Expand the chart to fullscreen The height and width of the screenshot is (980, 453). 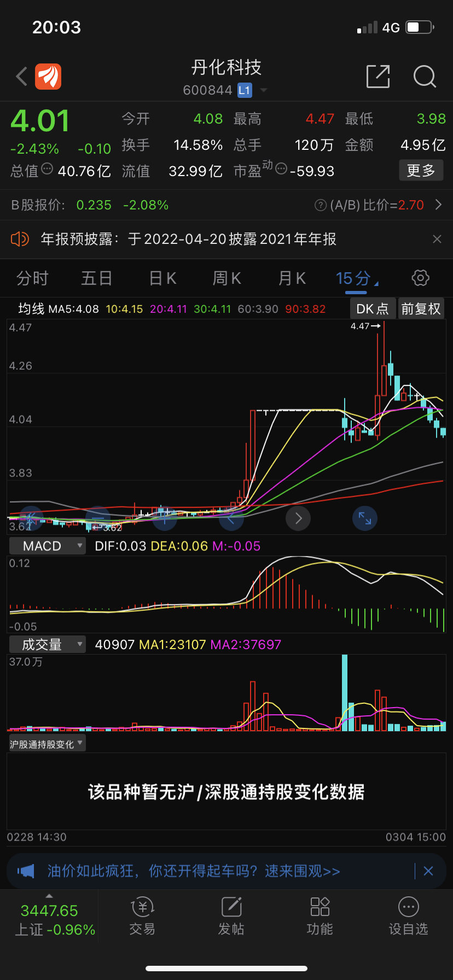(x=365, y=518)
